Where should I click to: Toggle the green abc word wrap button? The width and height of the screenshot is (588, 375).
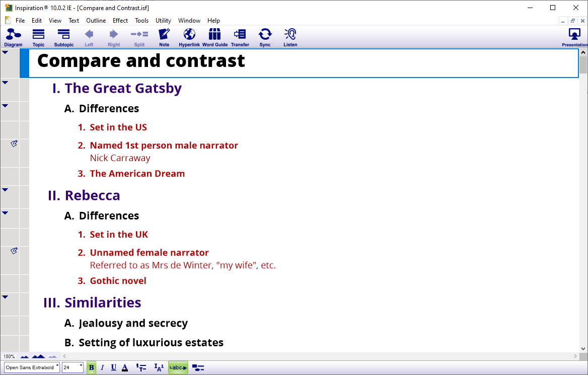click(x=178, y=367)
